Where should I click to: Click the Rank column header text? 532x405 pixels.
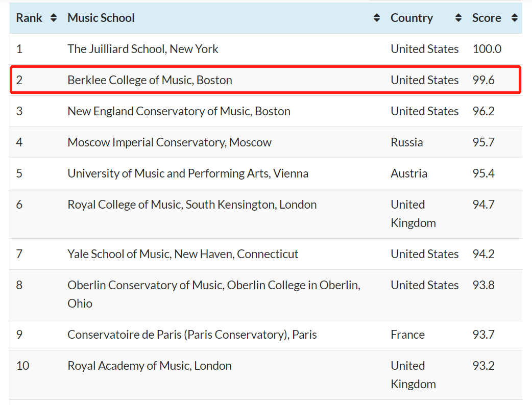coord(29,18)
